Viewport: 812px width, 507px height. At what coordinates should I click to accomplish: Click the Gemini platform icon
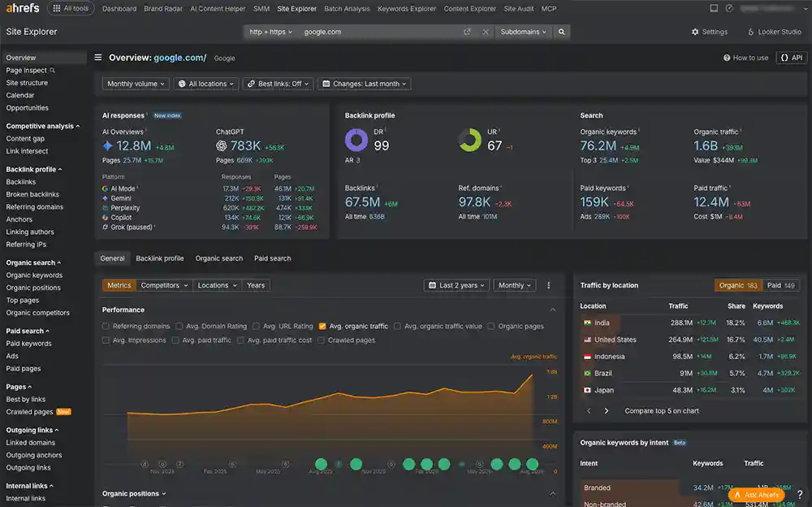click(105, 198)
